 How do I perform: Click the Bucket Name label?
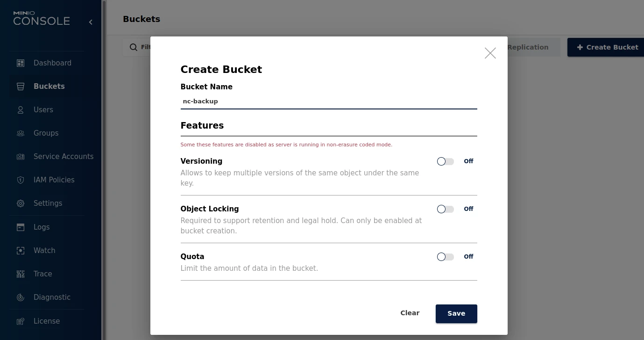pos(206,87)
